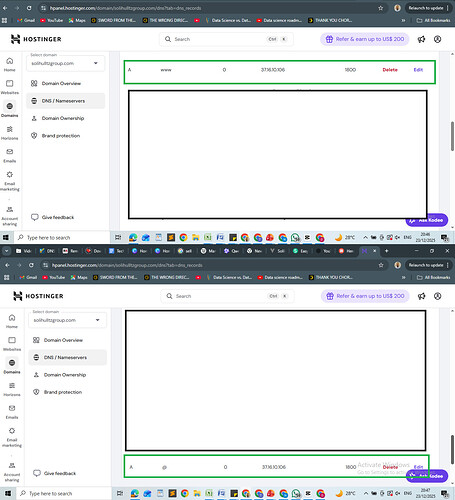Show hidden tray icons on the taskbar showing 20:47
Image resolution: width=455 pixels, height=500 pixels.
366,493
